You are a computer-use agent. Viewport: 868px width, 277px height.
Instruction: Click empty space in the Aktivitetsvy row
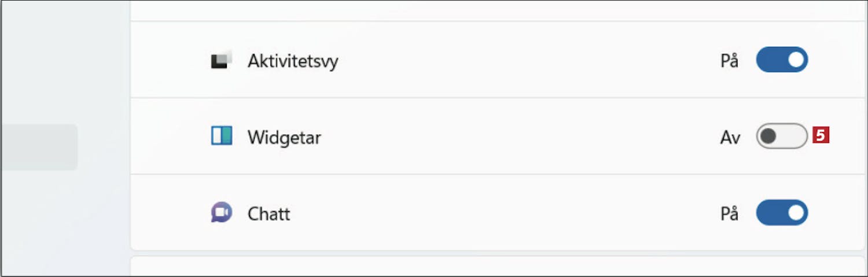pos(521,60)
